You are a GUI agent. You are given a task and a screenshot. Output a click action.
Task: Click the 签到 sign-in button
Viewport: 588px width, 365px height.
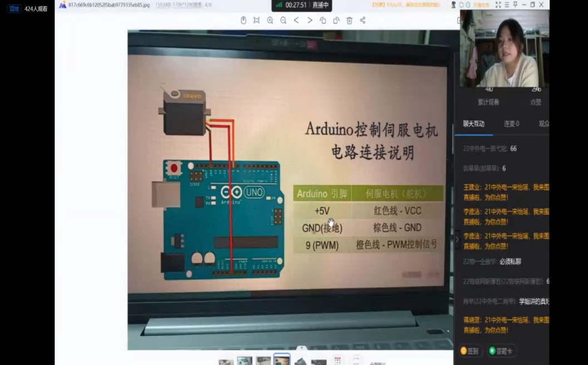pos(470,351)
